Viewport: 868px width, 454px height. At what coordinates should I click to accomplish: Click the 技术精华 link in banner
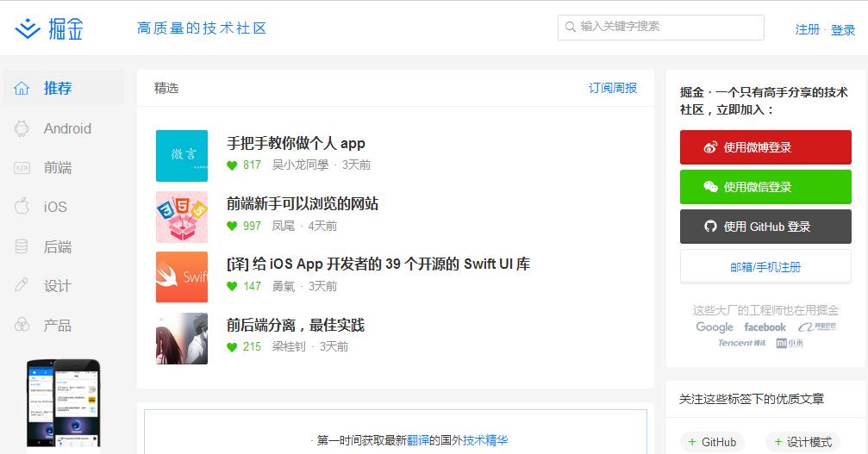[x=485, y=441]
